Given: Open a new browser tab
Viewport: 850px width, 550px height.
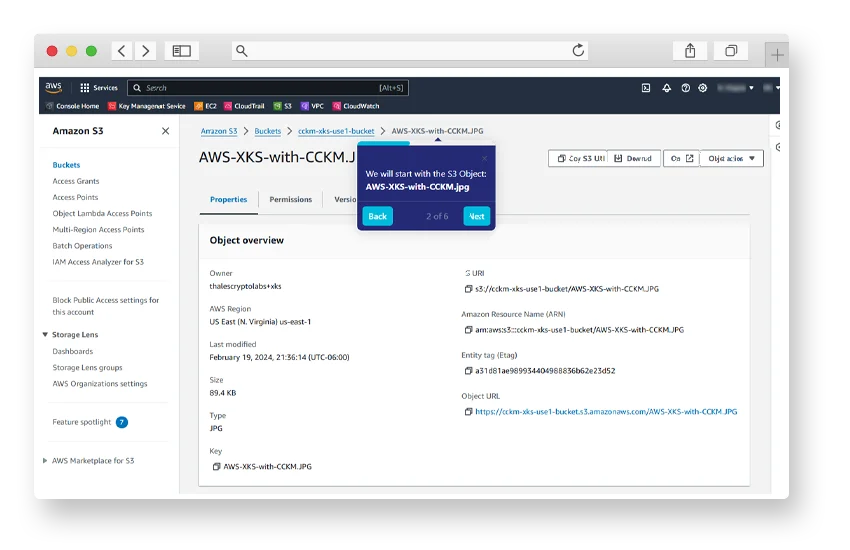Looking at the screenshot, I should pyautogui.click(x=777, y=55).
